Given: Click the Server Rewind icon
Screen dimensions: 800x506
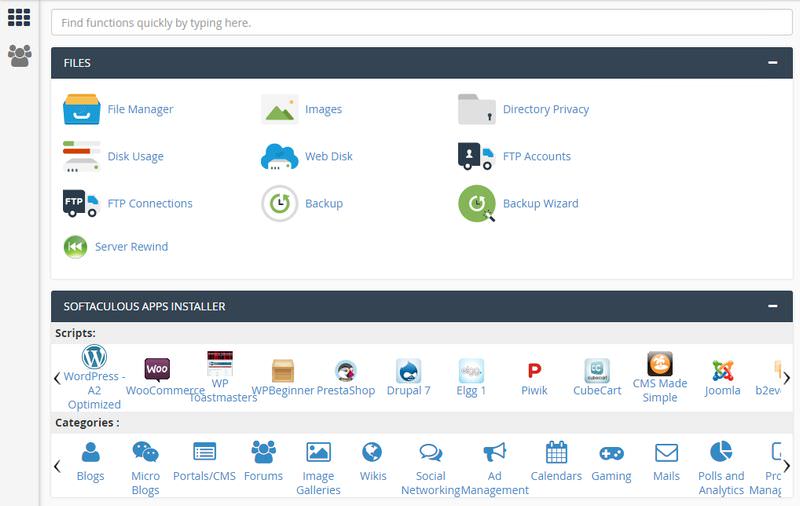Looking at the screenshot, I should (76, 247).
